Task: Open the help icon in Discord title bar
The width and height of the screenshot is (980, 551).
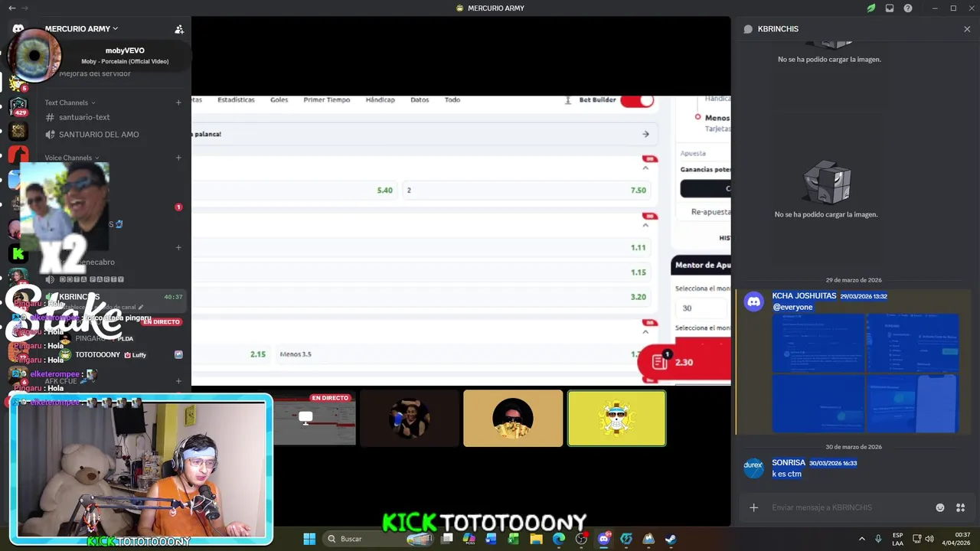Action: pyautogui.click(x=908, y=8)
